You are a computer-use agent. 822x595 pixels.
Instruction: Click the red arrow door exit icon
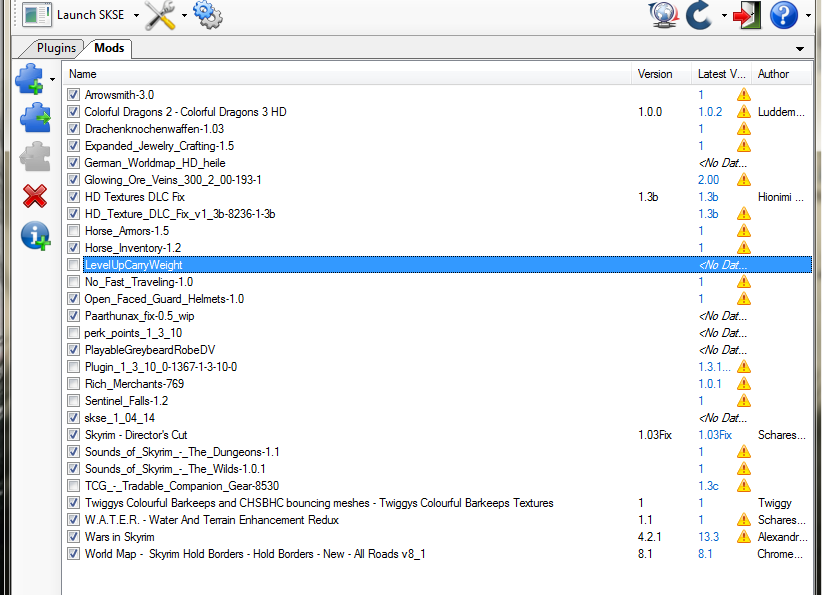[x=745, y=15]
